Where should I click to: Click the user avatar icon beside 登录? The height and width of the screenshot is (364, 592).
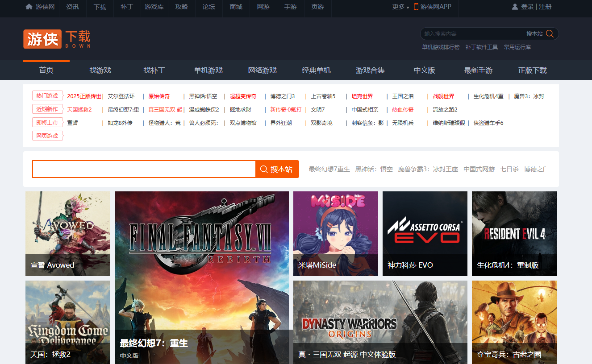click(515, 7)
